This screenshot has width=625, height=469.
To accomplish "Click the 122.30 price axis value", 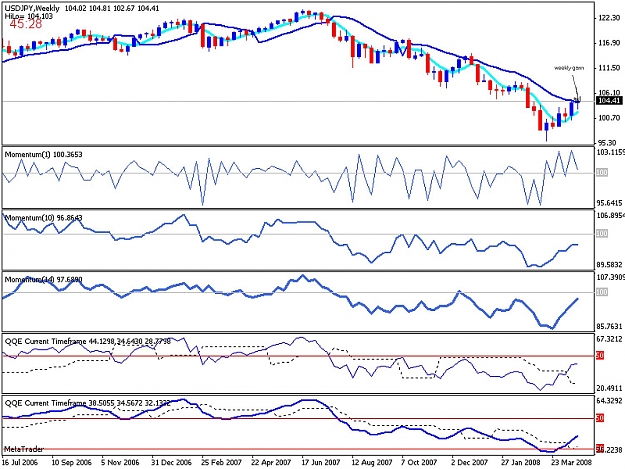I will click(x=609, y=18).
